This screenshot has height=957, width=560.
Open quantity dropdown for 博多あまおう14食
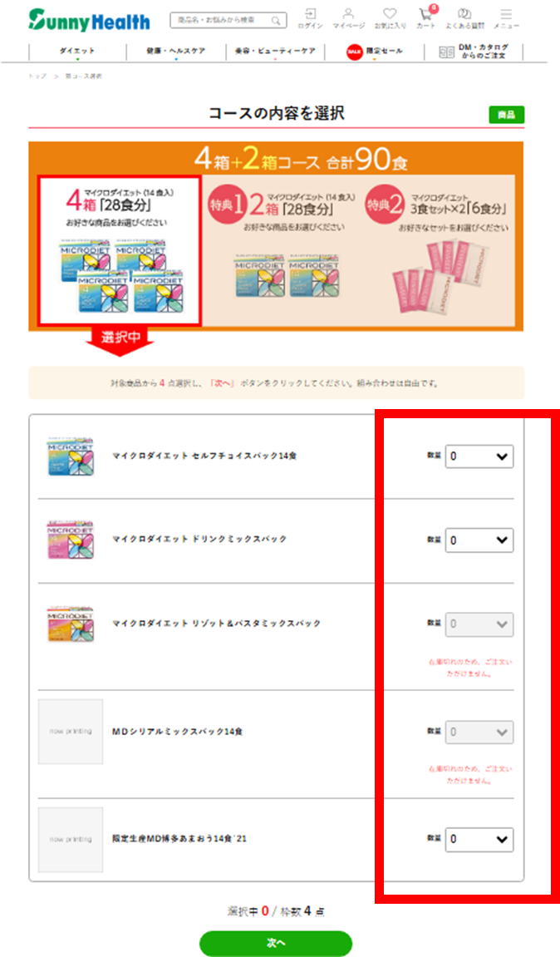pyautogui.click(x=479, y=839)
